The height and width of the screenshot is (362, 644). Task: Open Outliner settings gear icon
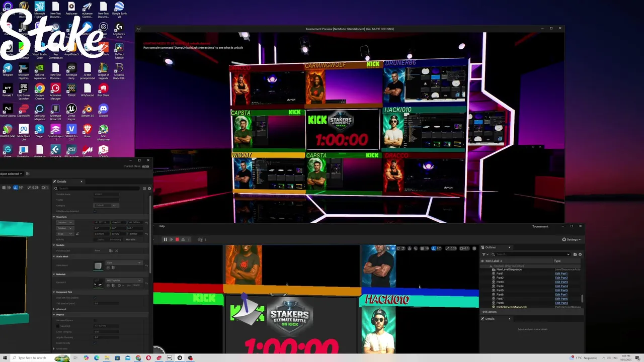pos(580,254)
